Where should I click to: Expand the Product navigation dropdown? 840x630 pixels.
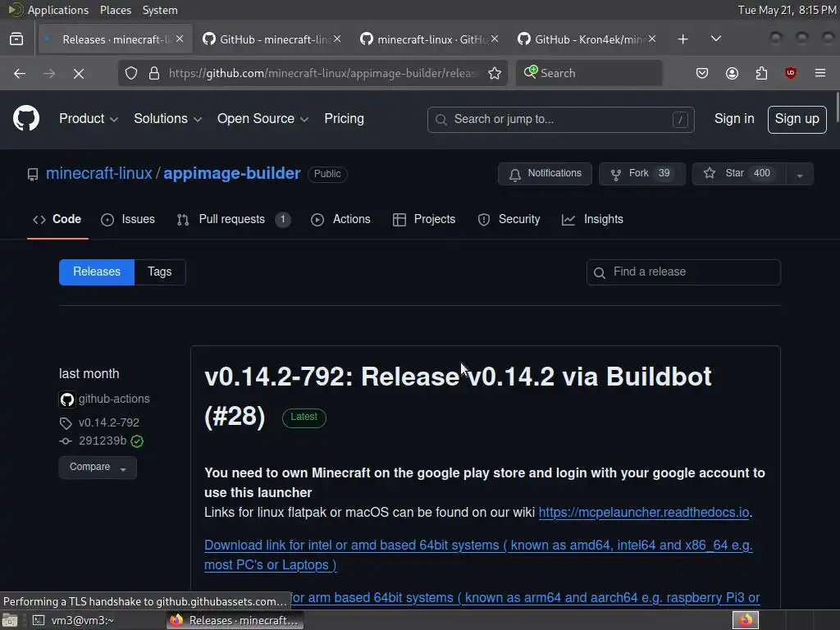pyautogui.click(x=89, y=118)
